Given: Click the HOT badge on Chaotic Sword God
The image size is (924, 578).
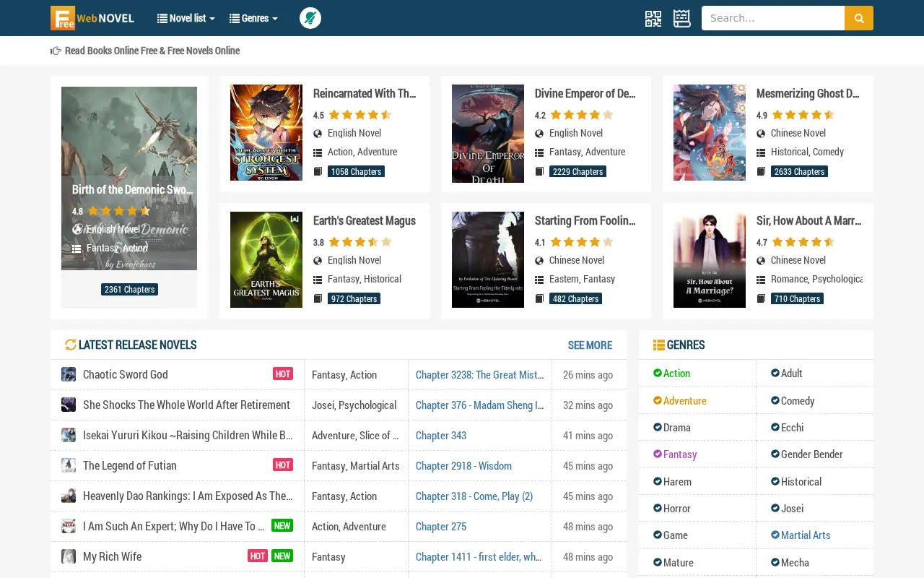Looking at the screenshot, I should click(x=283, y=374).
